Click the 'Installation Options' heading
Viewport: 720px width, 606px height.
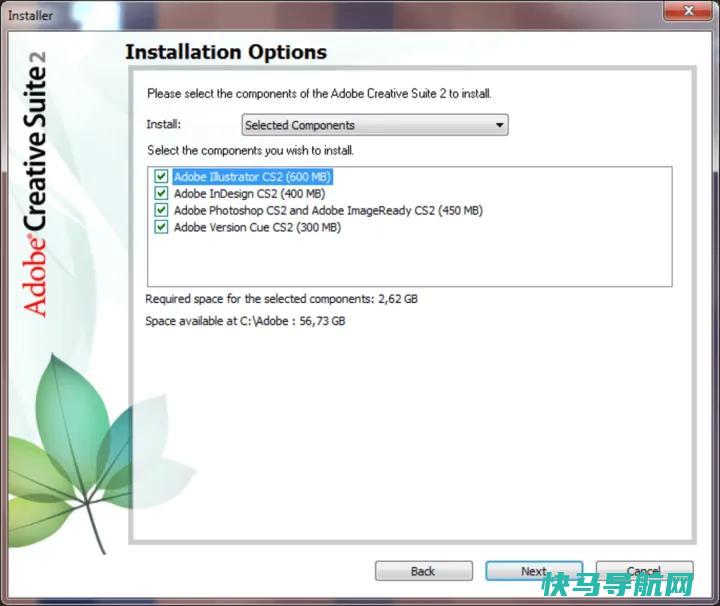coord(226,52)
